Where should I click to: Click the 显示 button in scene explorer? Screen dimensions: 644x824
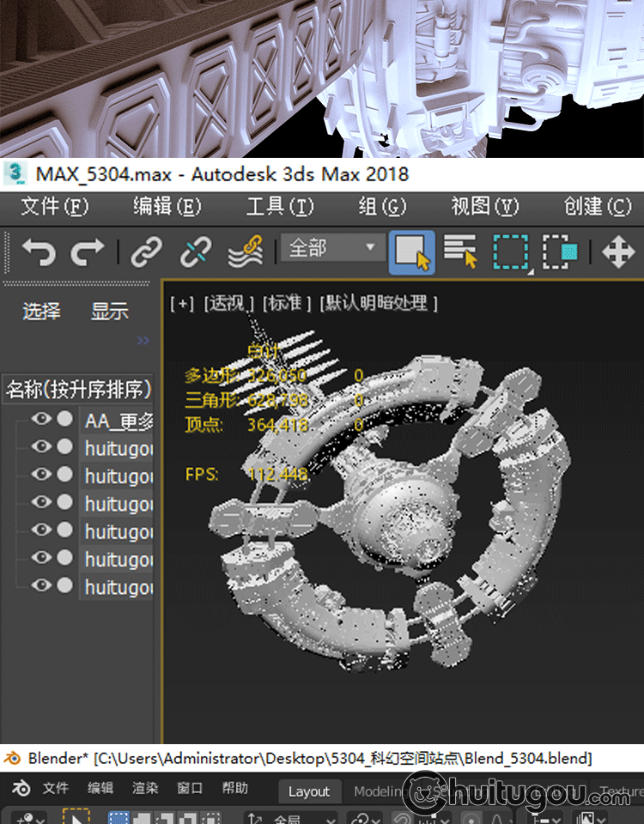click(x=110, y=311)
